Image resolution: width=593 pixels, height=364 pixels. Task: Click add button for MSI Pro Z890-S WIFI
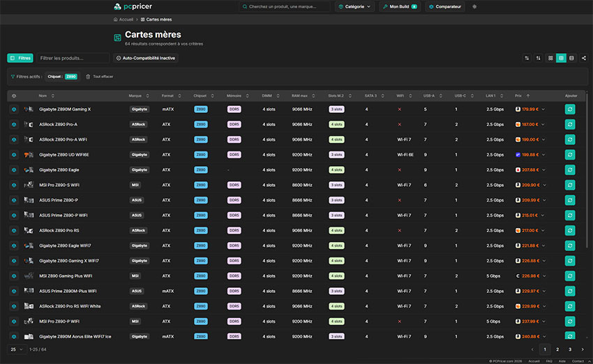tap(570, 185)
